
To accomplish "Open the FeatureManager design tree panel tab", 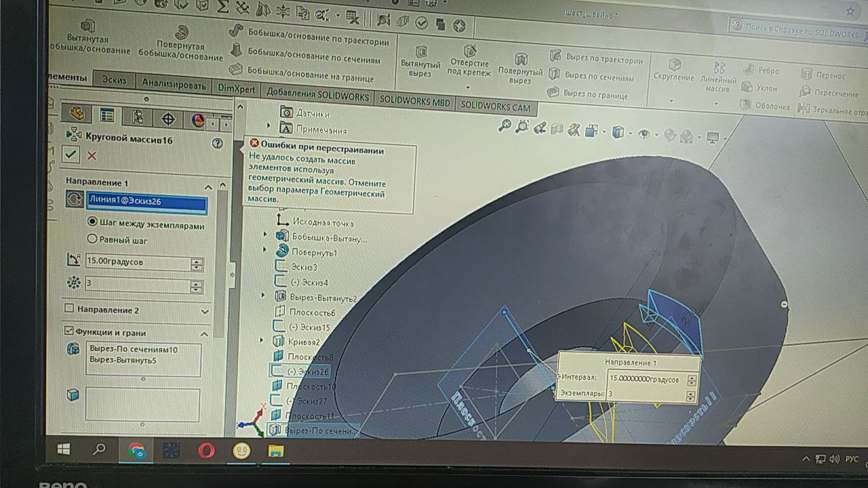I will pos(77,114).
